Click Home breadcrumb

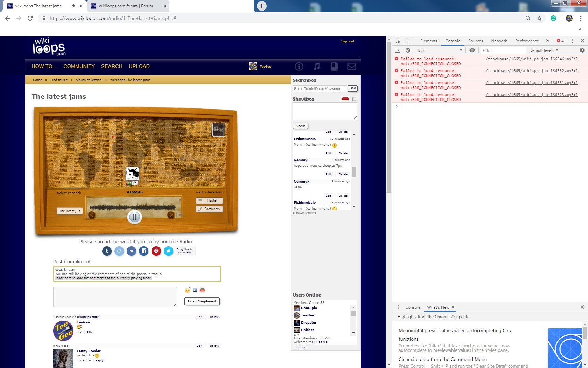coord(37,80)
